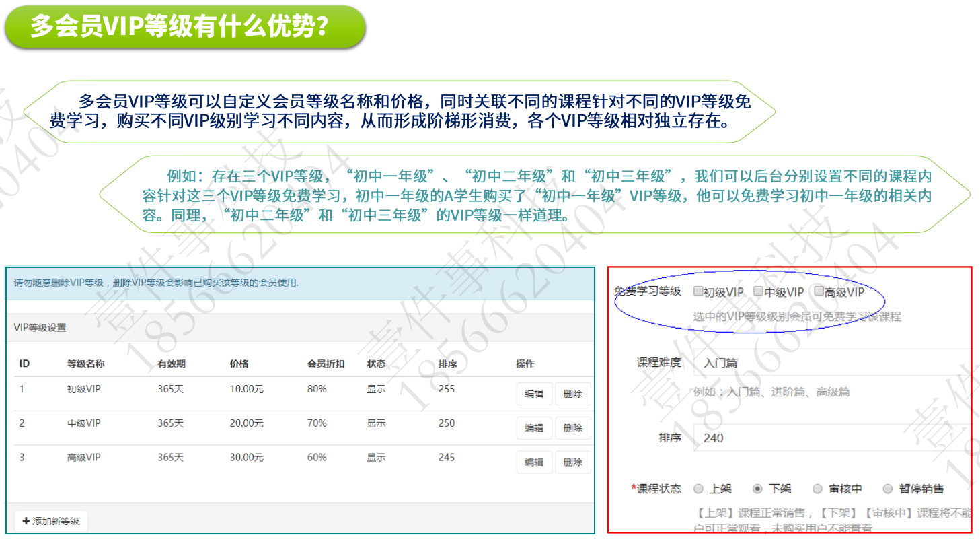
Task: Click the 状态 column header
Action: click(x=376, y=364)
